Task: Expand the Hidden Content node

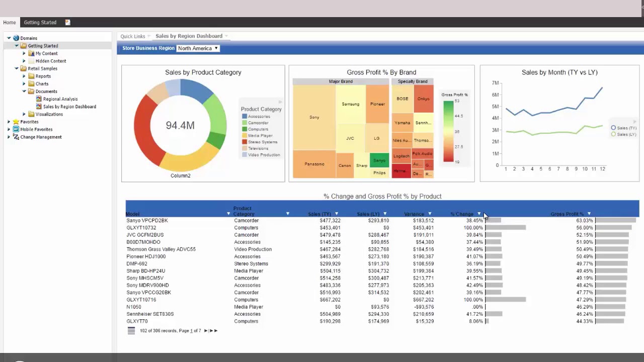Action: point(24,61)
